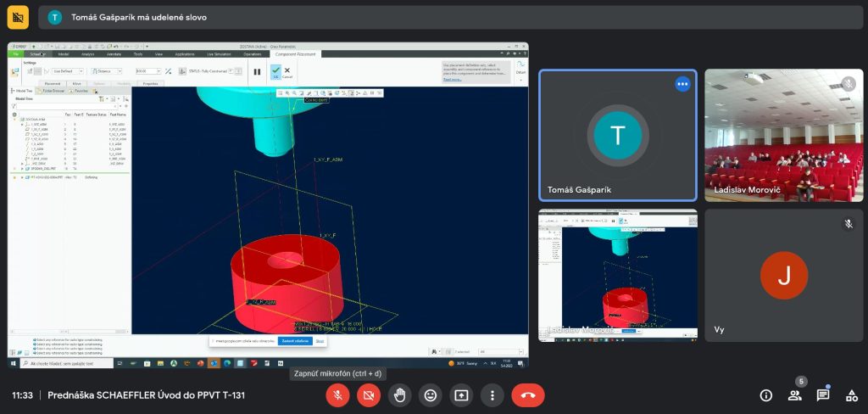Screen dimensions: 868x414
Task: Click the yellow presentation icon at top left
Action: click(18, 17)
